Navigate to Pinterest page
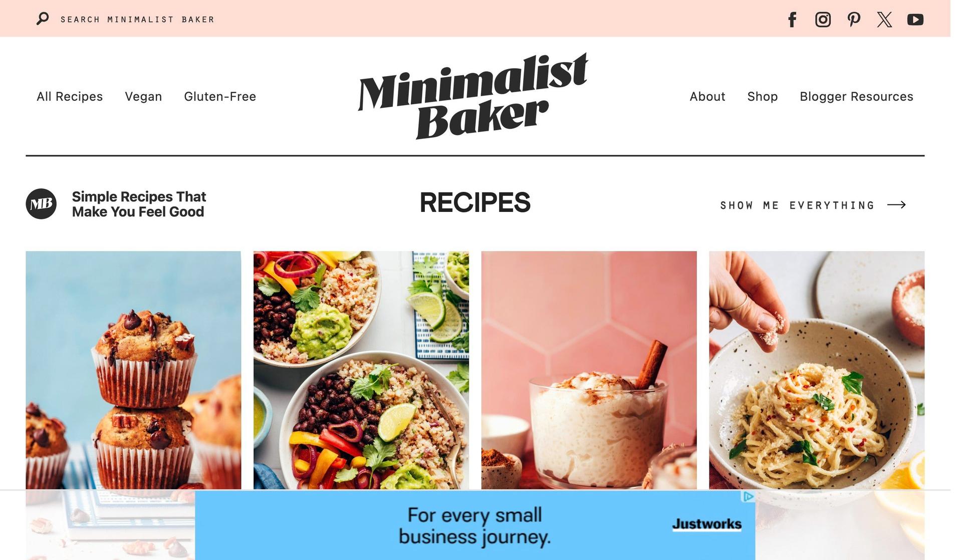 point(853,18)
